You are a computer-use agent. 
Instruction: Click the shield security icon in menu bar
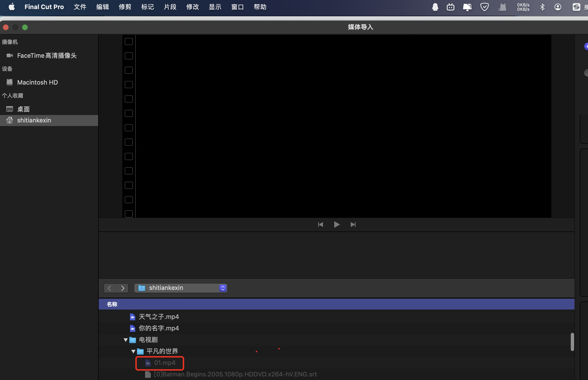[484, 7]
